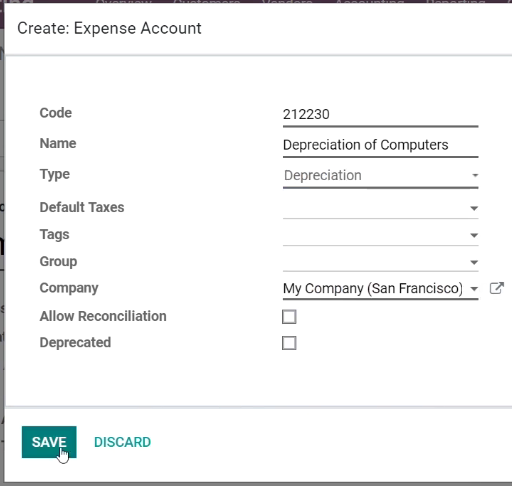
Task: Focus the Code field showing 212230
Action: pyautogui.click(x=380, y=115)
